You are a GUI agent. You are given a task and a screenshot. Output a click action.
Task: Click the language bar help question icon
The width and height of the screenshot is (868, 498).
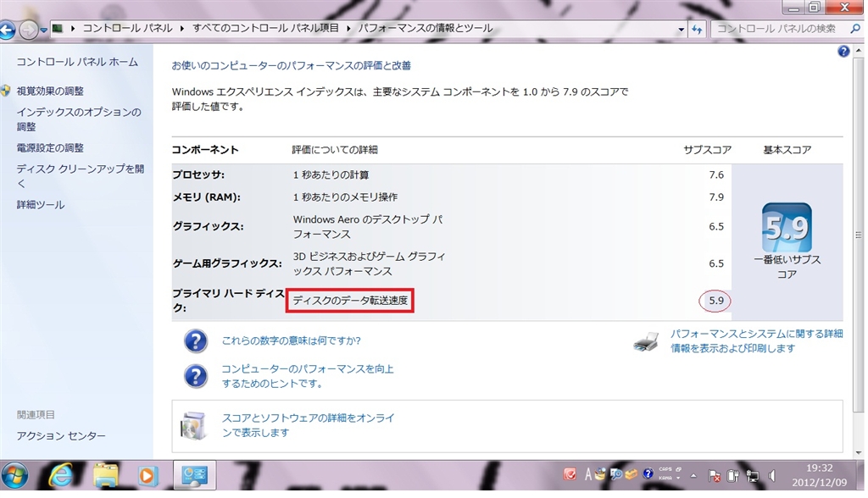click(648, 475)
